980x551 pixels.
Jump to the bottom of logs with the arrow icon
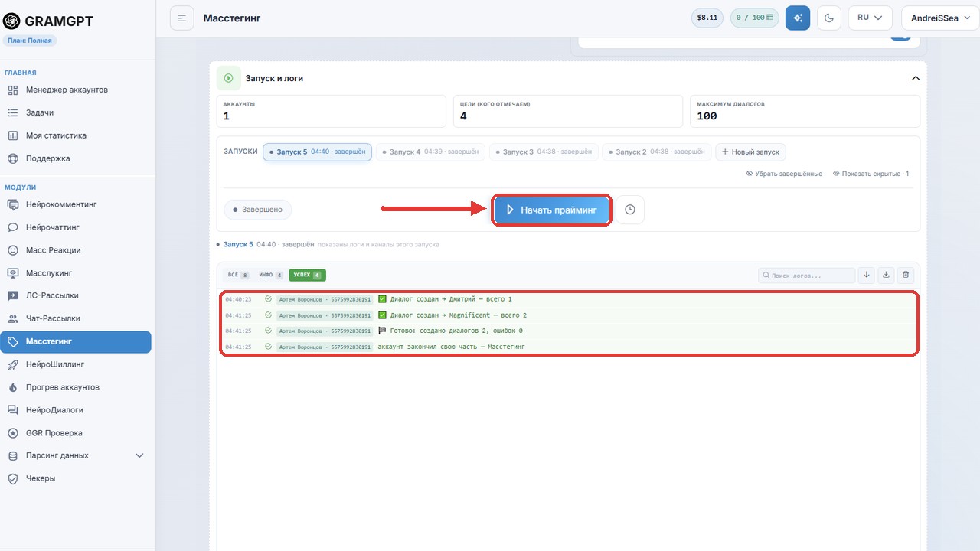point(867,275)
